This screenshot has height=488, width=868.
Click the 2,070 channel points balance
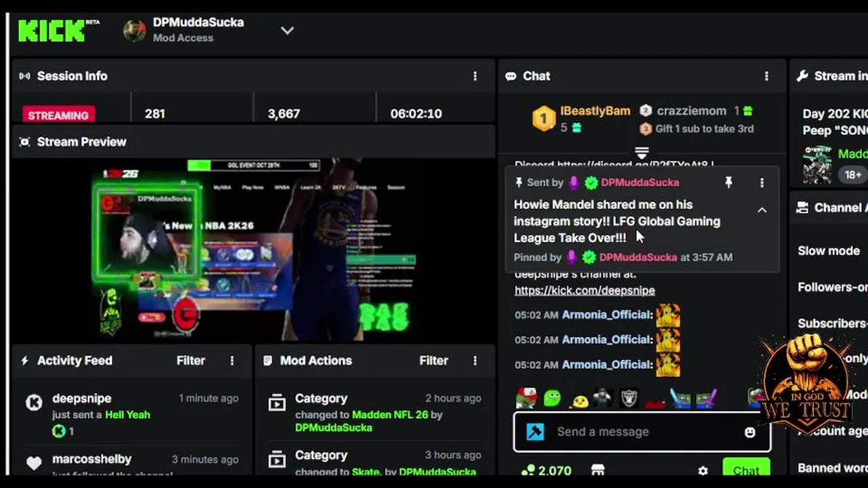[547, 470]
